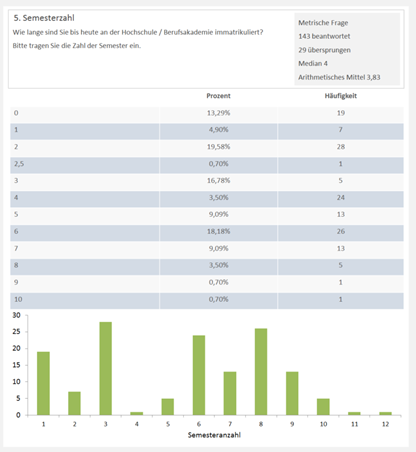Click the '5. Semesterzahl' heading
Viewport: 416px width, 452px height.
(44, 18)
